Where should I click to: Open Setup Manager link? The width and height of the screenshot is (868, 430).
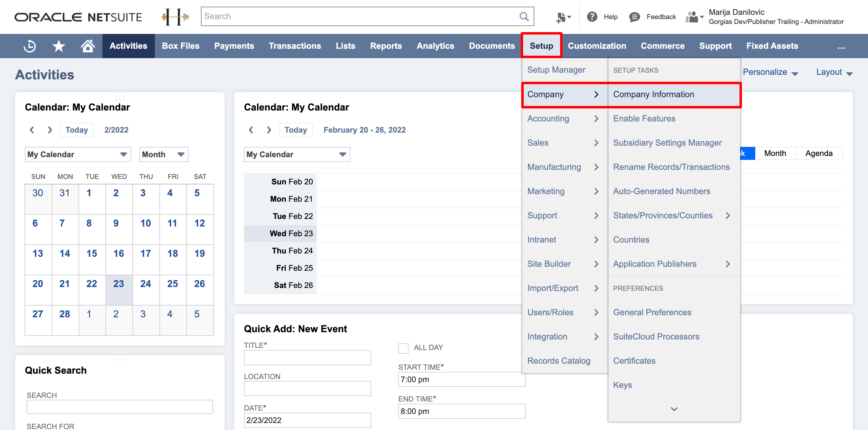(x=556, y=70)
